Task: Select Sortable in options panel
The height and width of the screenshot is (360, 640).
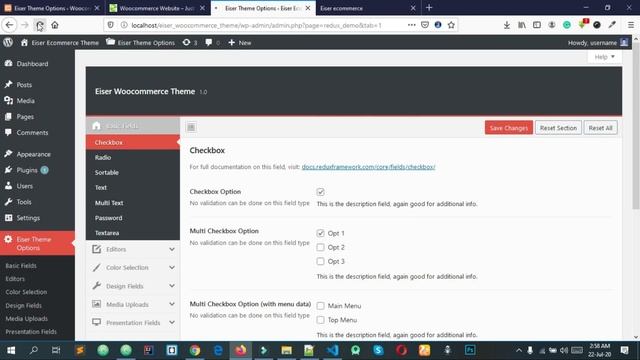Action: [x=133, y=173]
